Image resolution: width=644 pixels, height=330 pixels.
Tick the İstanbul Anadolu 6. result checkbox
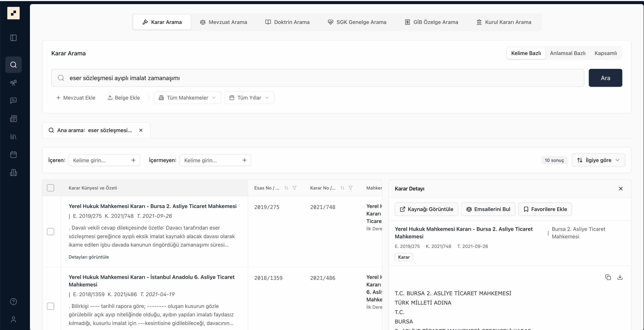tap(51, 306)
